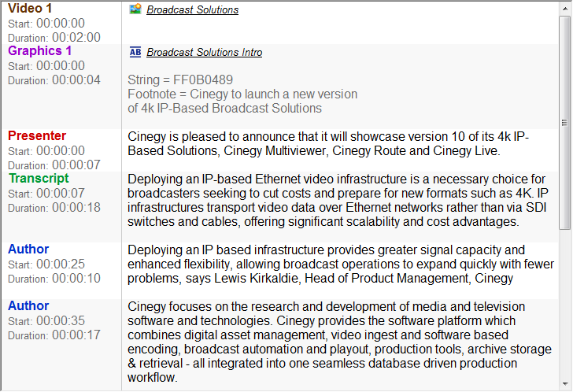Click scrollbar down arrow
Screen dimensions: 573x392
point(565,384)
